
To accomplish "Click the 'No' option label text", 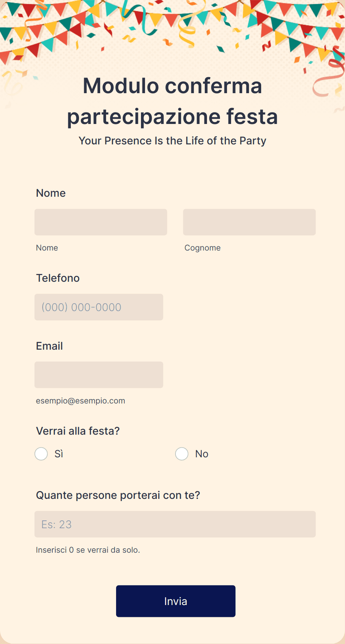I will pyautogui.click(x=202, y=454).
